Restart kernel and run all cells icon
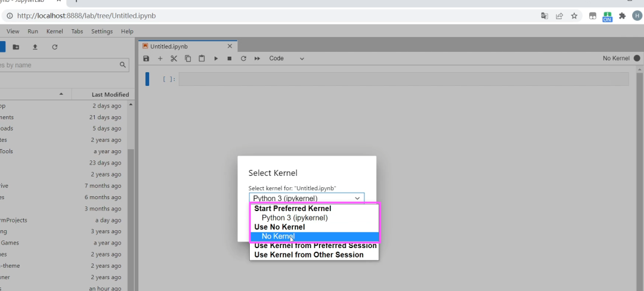Viewport: 644px width, 291px height. (x=257, y=58)
